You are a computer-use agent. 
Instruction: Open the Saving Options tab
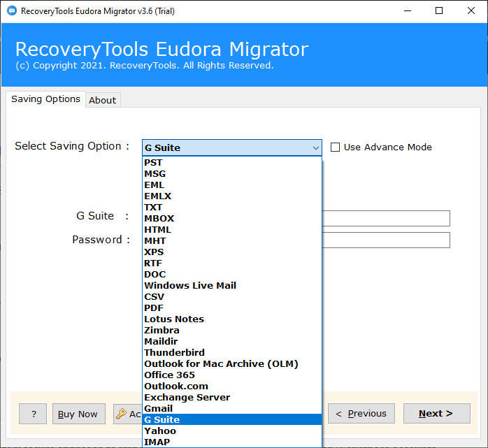pyautogui.click(x=45, y=99)
